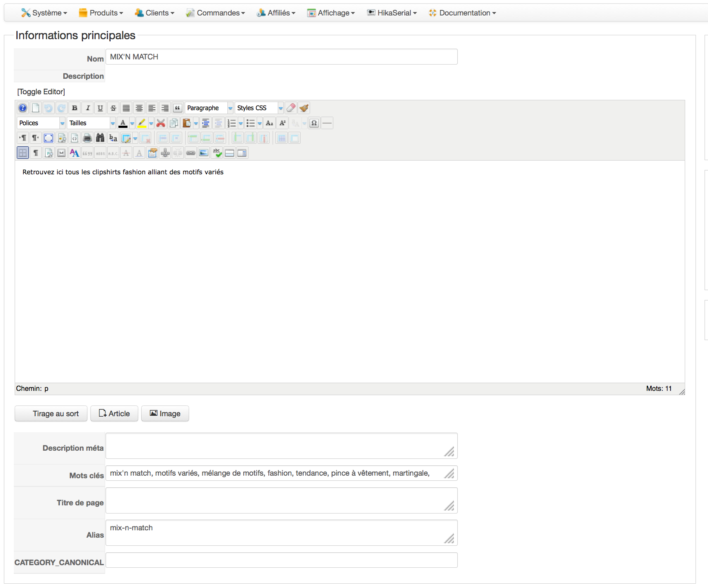708x588 pixels.
Task: Open the HTML source code editor icon
Action: (x=75, y=138)
